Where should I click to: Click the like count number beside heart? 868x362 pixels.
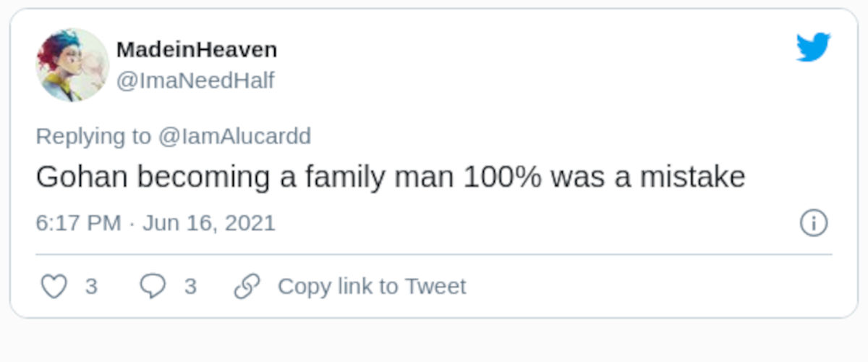(x=91, y=287)
